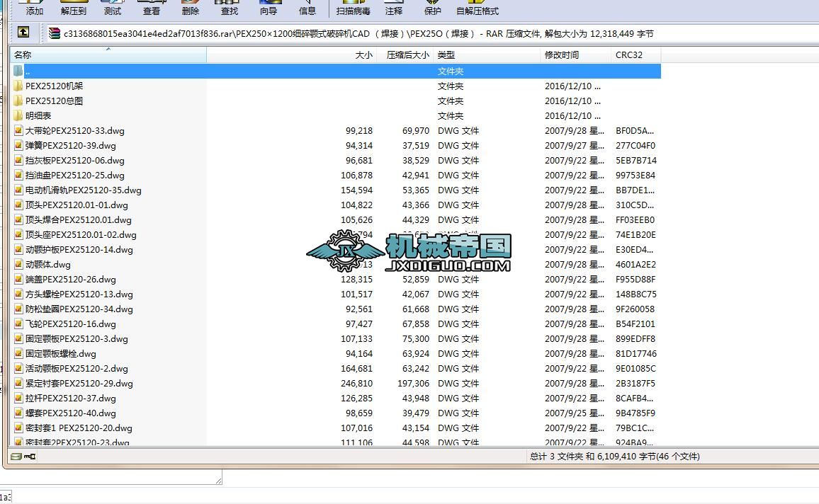The image size is (819, 504).
Task: Run 扫描病毒 (virus scan) from the toolbar
Action: coord(353,8)
